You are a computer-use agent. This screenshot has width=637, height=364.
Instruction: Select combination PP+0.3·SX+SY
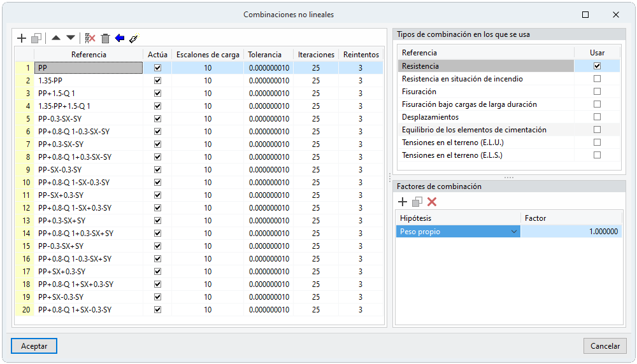click(89, 220)
